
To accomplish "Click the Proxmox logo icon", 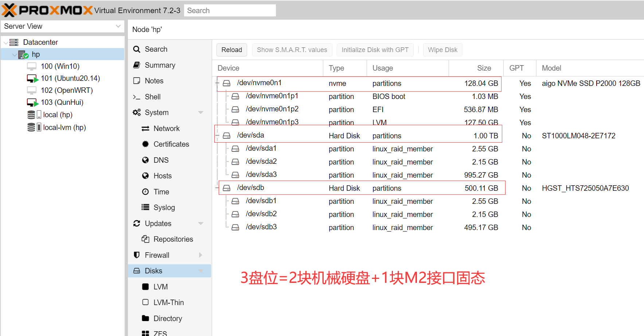I will coord(9,10).
